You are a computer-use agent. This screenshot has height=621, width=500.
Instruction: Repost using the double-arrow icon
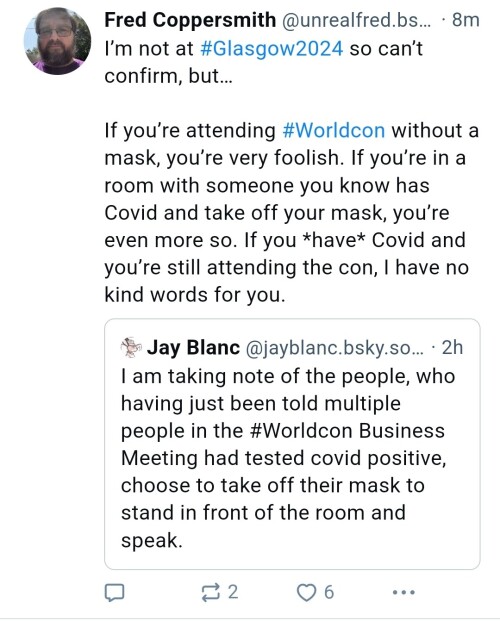click(210, 592)
